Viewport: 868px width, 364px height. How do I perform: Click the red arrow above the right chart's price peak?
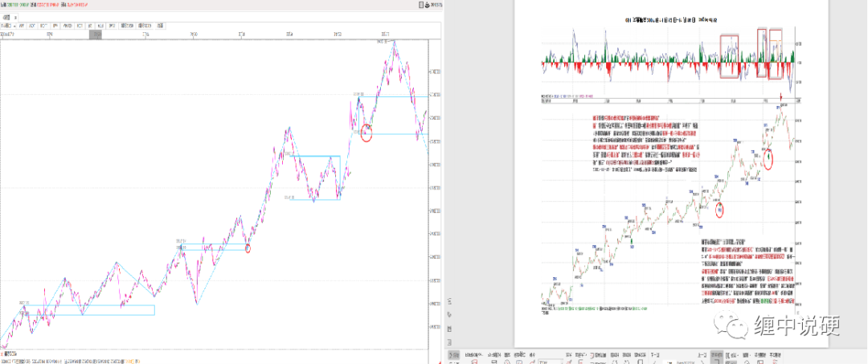pyautogui.click(x=780, y=96)
